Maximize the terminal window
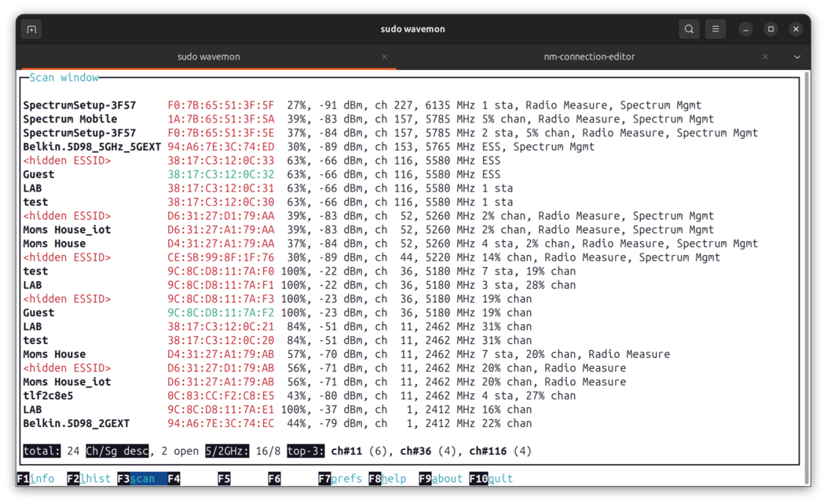 click(770, 29)
